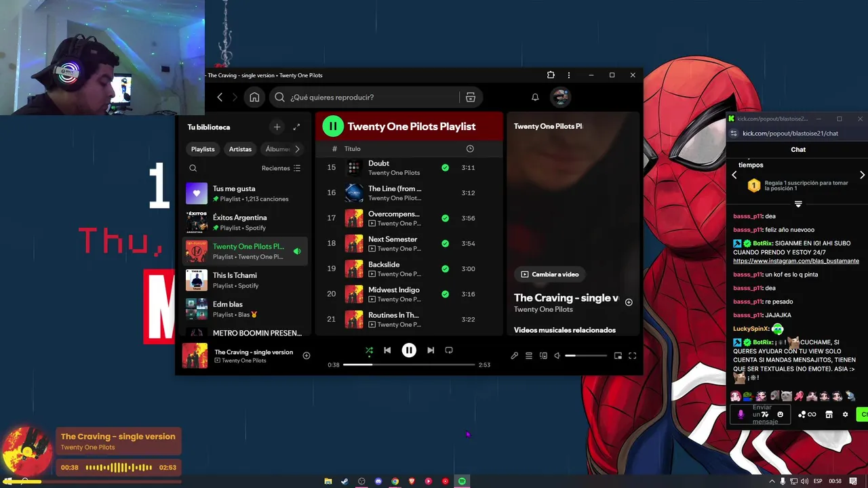
Task: Toggle shuffle in the player bar
Action: coord(369,350)
